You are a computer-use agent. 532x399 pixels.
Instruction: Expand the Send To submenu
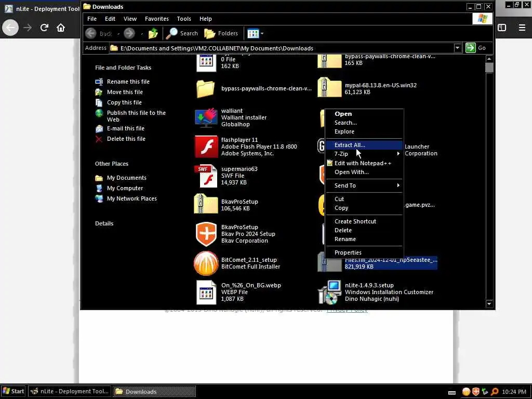(364, 185)
